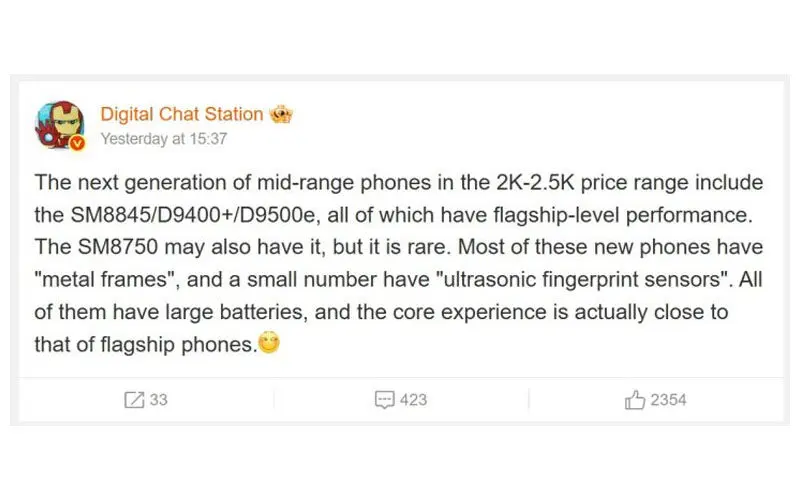Click the orange verified badge on avatar

(x=77, y=143)
